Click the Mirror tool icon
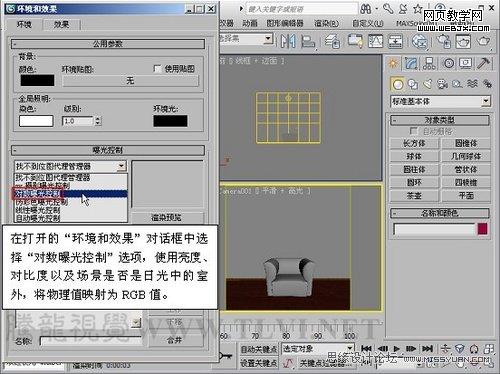This screenshot has height=374, width=500. [288, 42]
